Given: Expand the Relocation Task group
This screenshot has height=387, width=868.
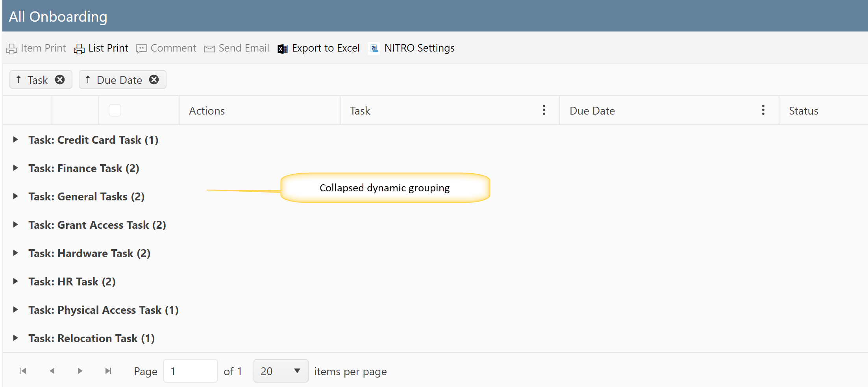Looking at the screenshot, I should click(x=15, y=338).
